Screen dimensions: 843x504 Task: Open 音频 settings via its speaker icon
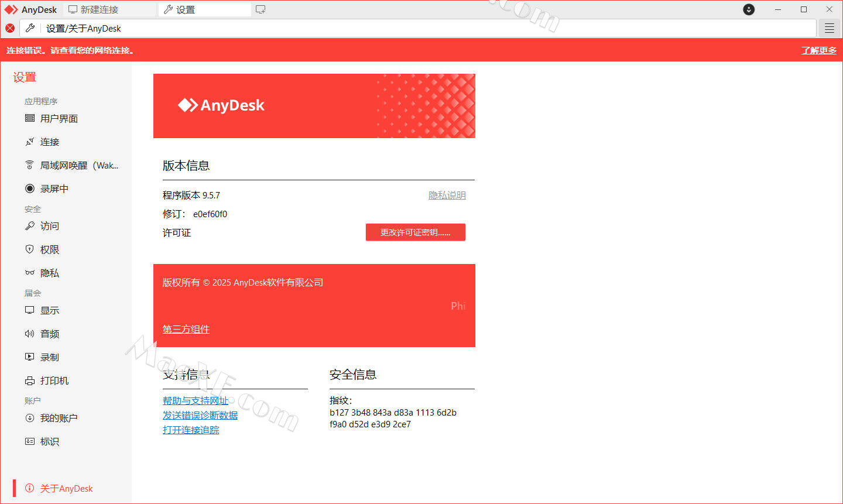30,334
